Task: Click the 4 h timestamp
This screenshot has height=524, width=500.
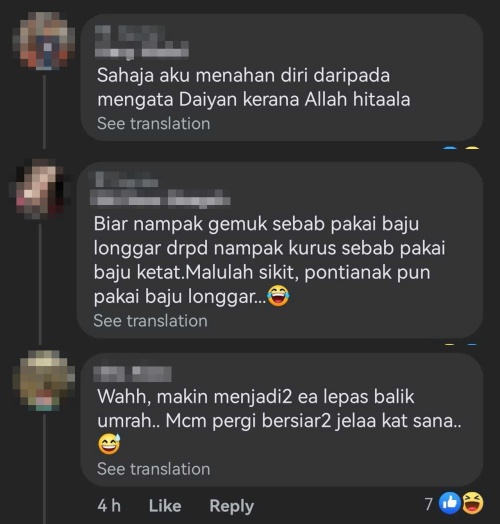Action: [109, 506]
